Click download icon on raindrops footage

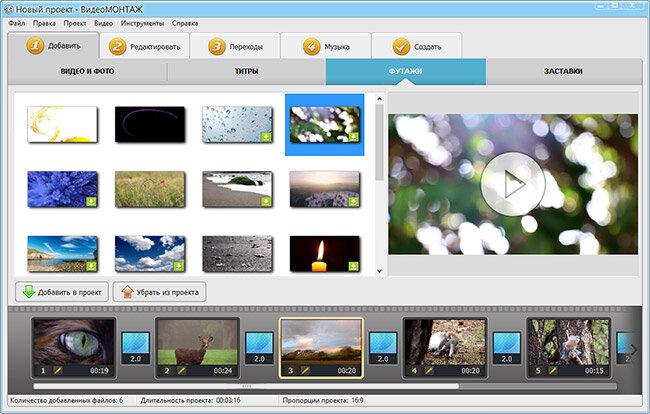[266, 137]
